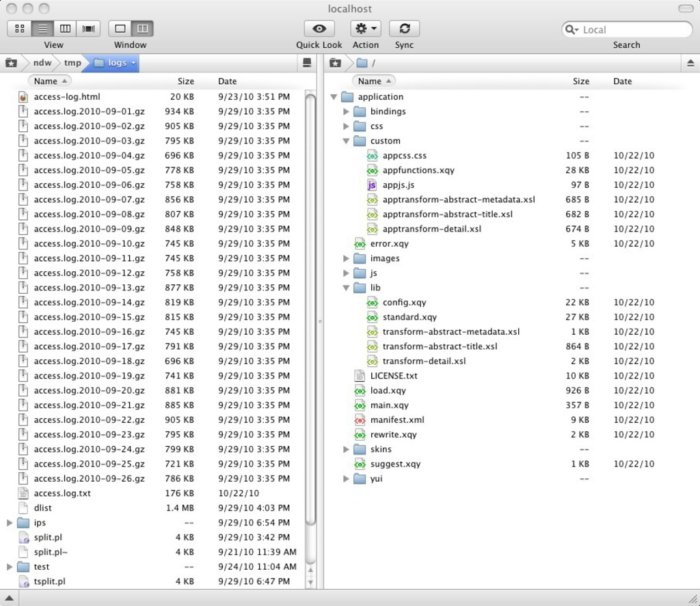Collapse the custom folder
Image resolution: width=700 pixels, height=606 pixels.
(346, 141)
